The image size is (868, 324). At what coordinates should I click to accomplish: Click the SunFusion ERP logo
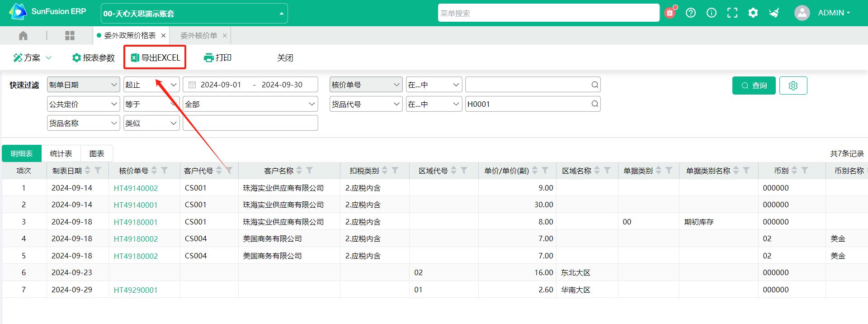point(47,12)
